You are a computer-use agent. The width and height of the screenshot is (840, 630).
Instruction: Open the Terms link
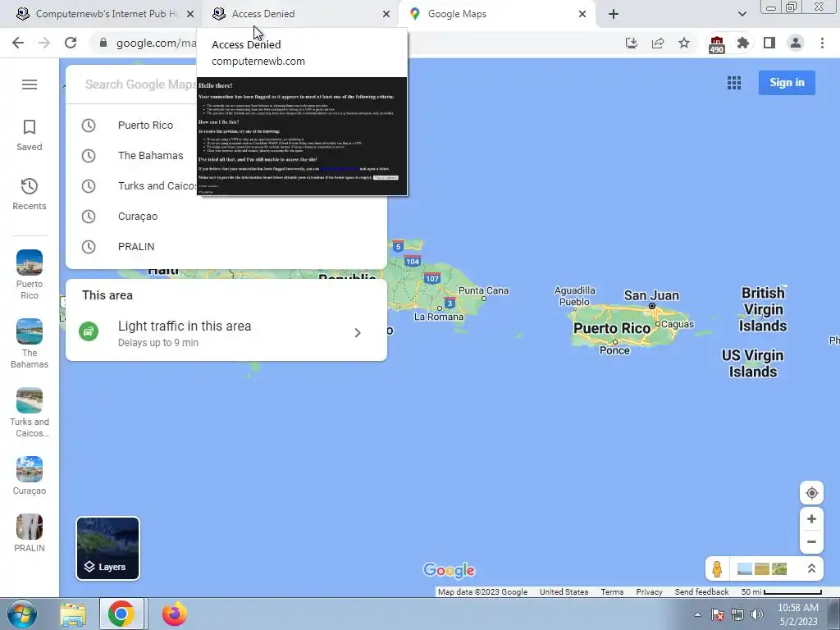point(612,592)
